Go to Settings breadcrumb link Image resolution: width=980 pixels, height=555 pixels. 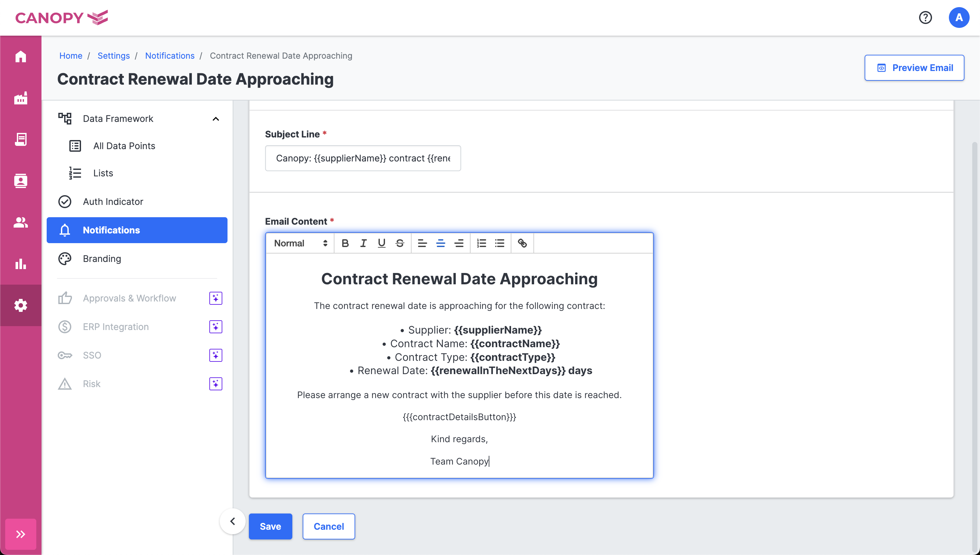113,56
